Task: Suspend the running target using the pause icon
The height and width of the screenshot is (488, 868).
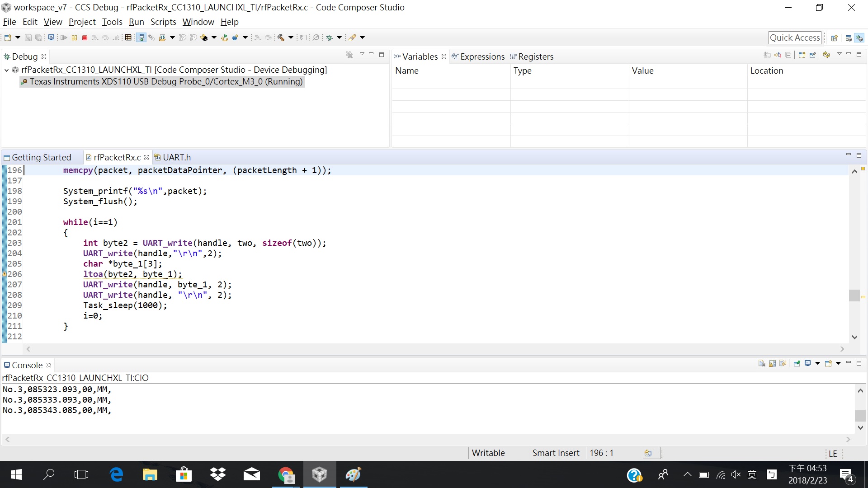Action: [74, 38]
